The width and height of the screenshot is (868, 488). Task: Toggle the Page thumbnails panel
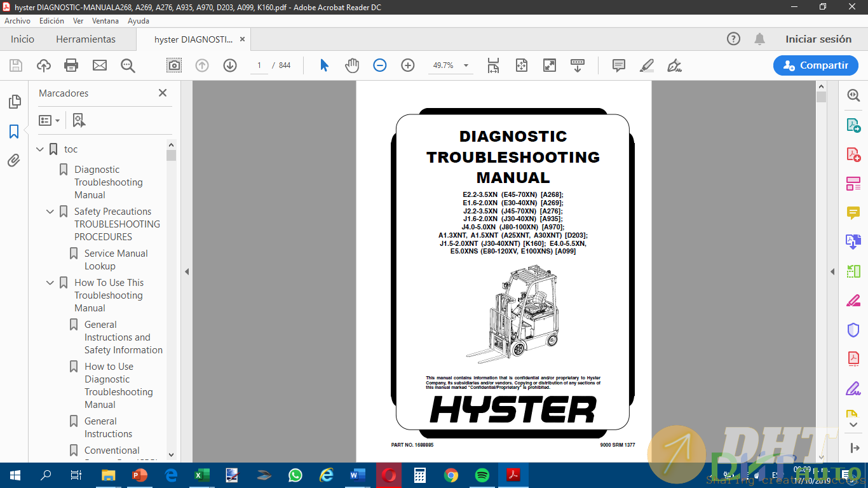pyautogui.click(x=14, y=102)
